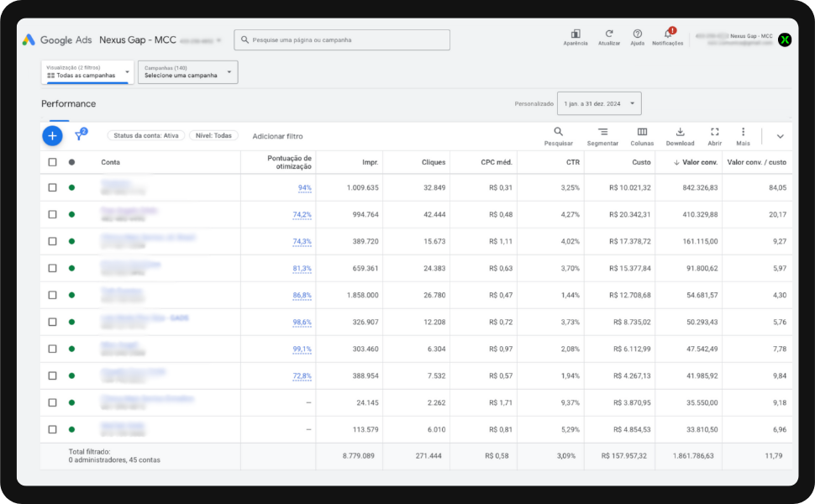This screenshot has height=504, width=815.
Task: Check the row with 99,1% optimization score
Action: [x=52, y=349]
